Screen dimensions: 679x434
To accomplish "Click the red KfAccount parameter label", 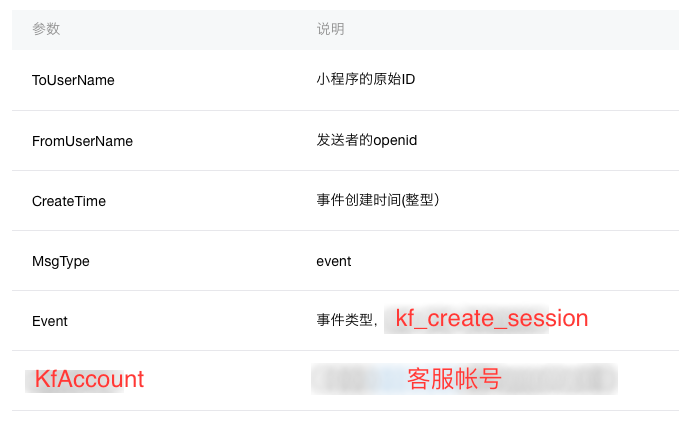I will (89, 379).
